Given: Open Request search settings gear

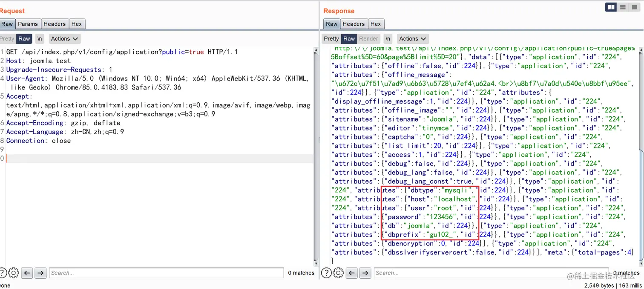Looking at the screenshot, I should tap(14, 273).
